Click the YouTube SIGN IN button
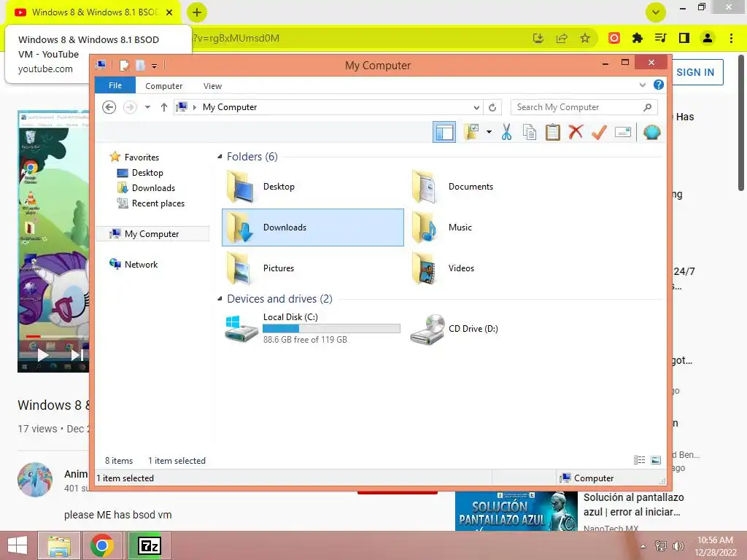 pyautogui.click(x=695, y=72)
